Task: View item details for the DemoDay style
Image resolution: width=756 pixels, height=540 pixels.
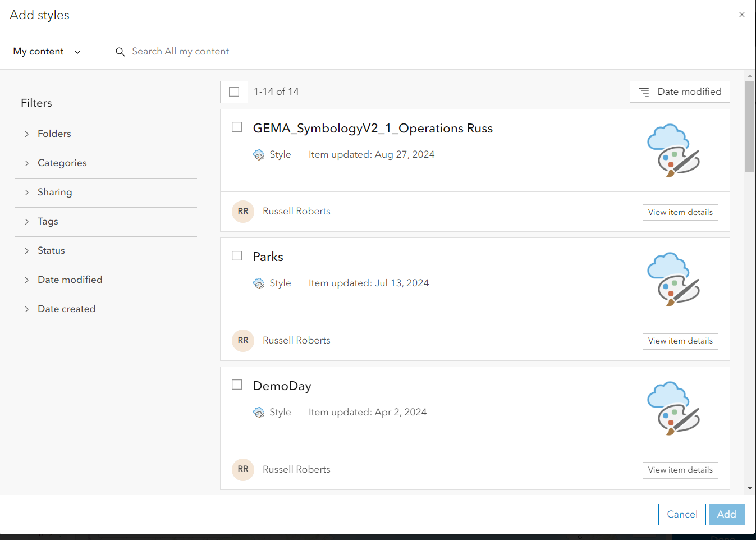Action: [680, 470]
